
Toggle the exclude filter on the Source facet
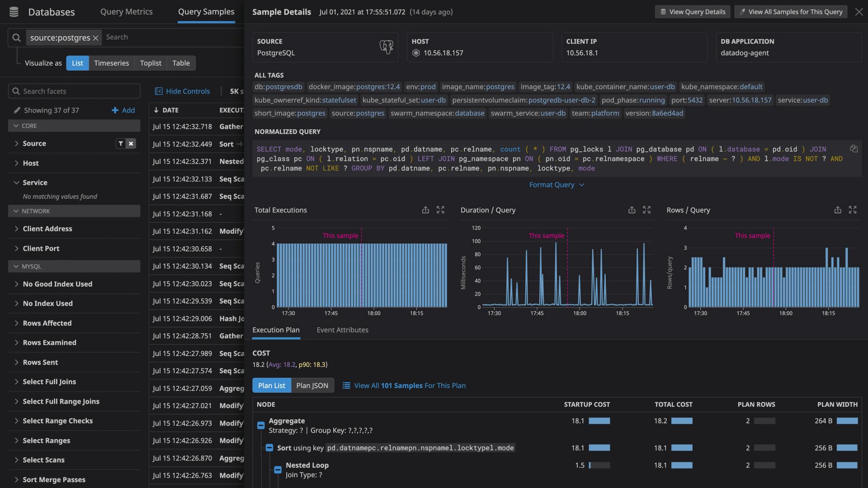pyautogui.click(x=131, y=143)
